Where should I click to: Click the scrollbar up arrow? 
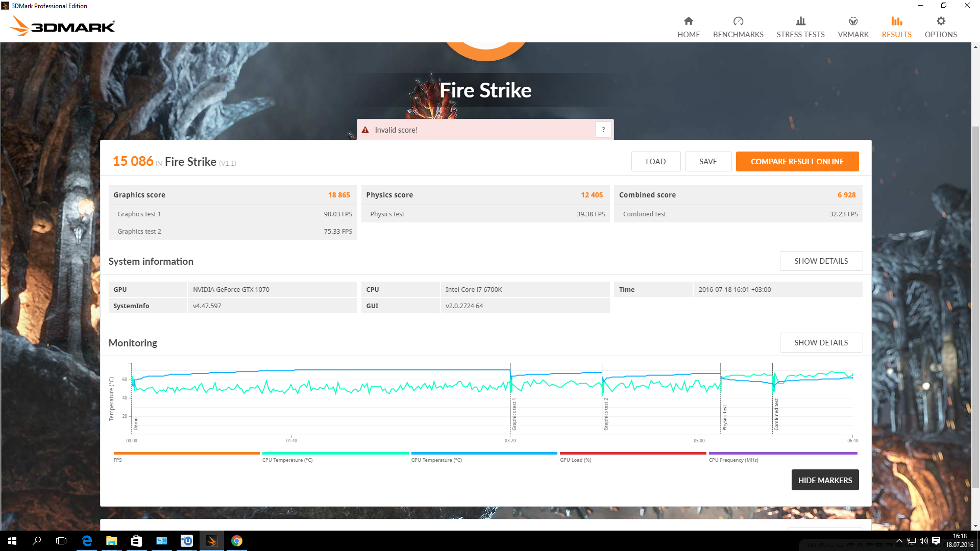coord(975,47)
